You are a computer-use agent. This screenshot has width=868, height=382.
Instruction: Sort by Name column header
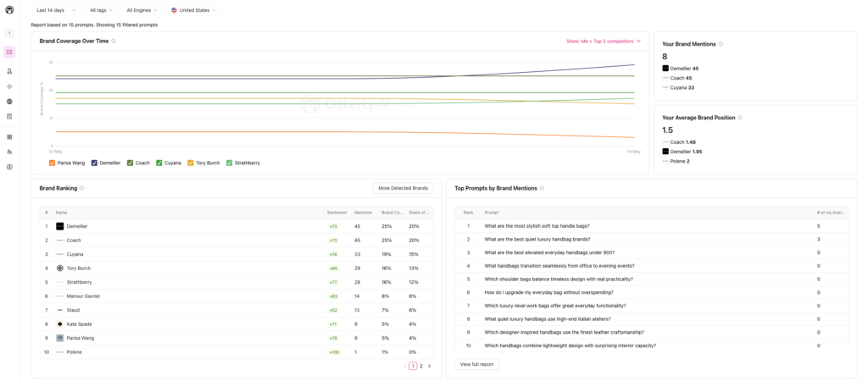(x=61, y=213)
